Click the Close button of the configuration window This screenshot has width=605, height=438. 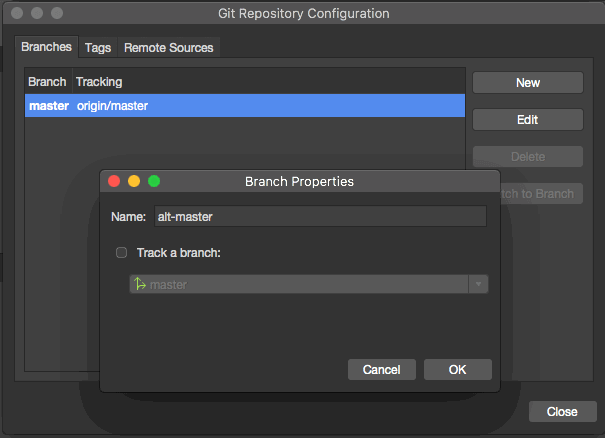point(563,411)
